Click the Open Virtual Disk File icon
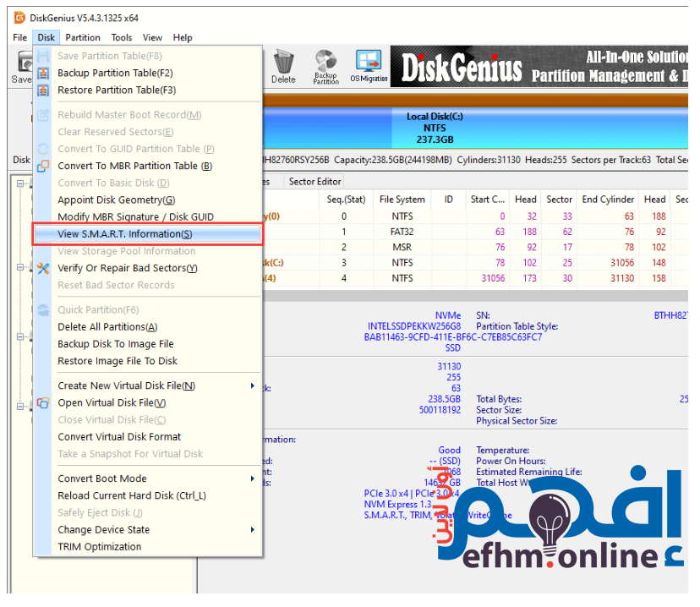 point(43,402)
